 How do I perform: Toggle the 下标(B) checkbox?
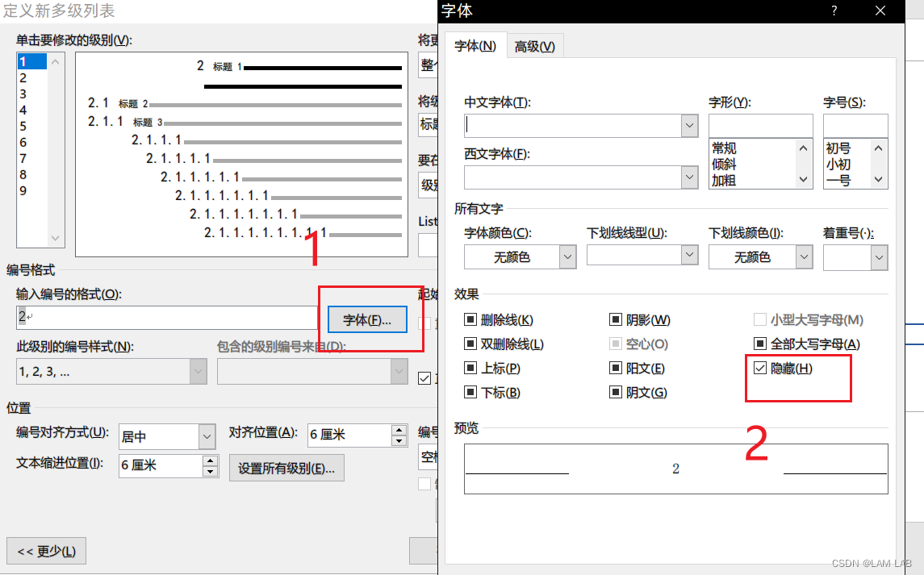(470, 393)
